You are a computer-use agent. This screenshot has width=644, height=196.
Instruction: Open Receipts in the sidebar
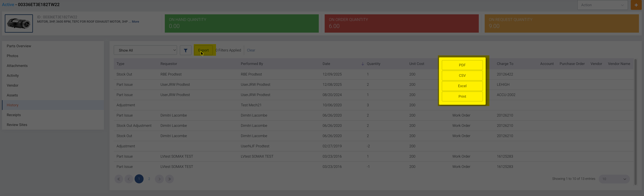click(14, 115)
